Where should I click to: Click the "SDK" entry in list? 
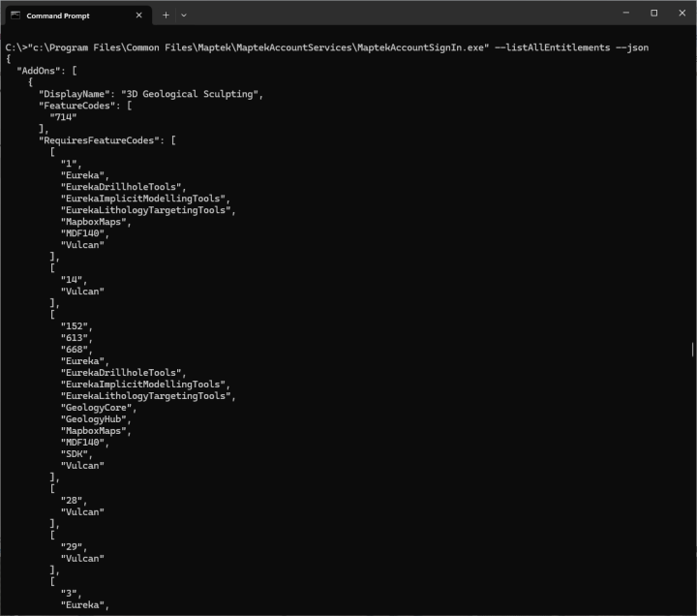(75, 454)
